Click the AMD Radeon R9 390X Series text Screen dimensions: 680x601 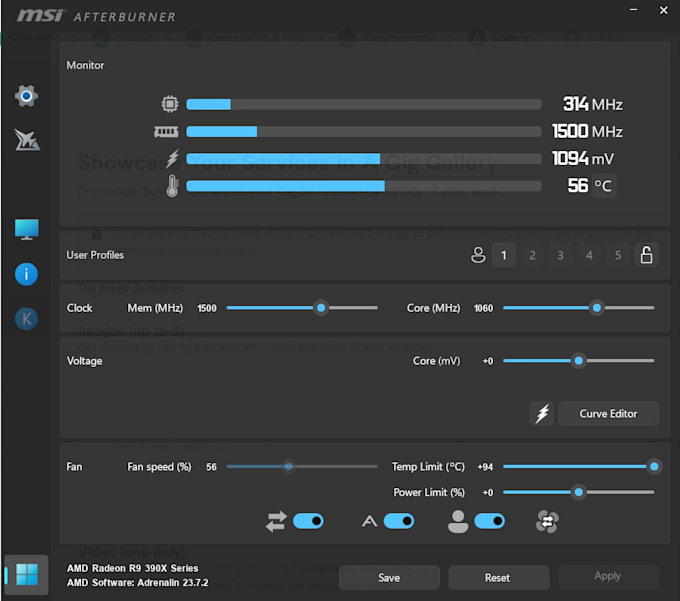pyautogui.click(x=132, y=568)
